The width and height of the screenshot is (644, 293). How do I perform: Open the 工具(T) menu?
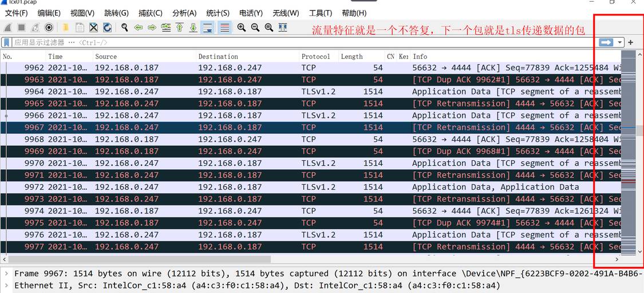pyautogui.click(x=321, y=13)
